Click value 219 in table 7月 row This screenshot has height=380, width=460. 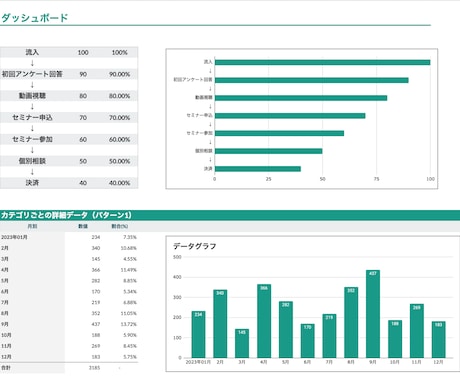96,302
